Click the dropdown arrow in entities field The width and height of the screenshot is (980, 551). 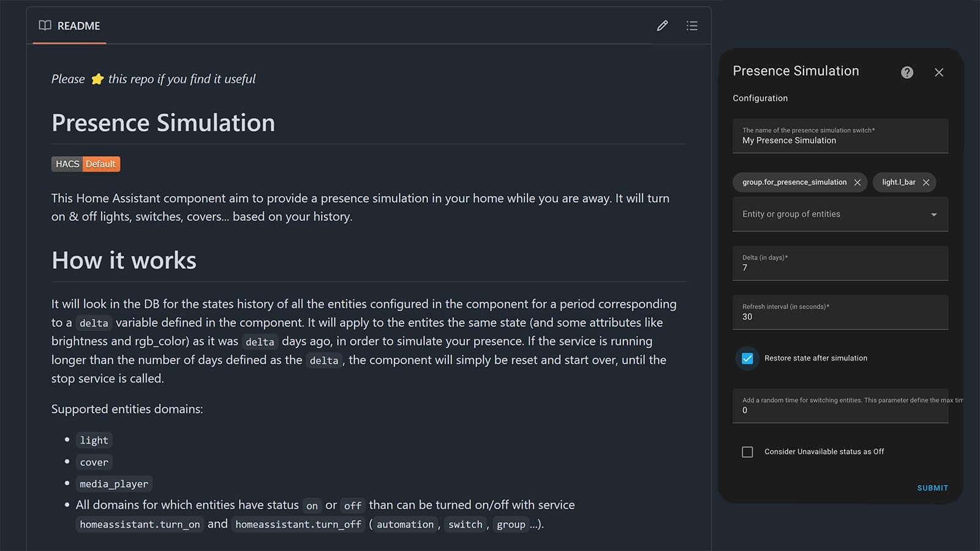933,215
